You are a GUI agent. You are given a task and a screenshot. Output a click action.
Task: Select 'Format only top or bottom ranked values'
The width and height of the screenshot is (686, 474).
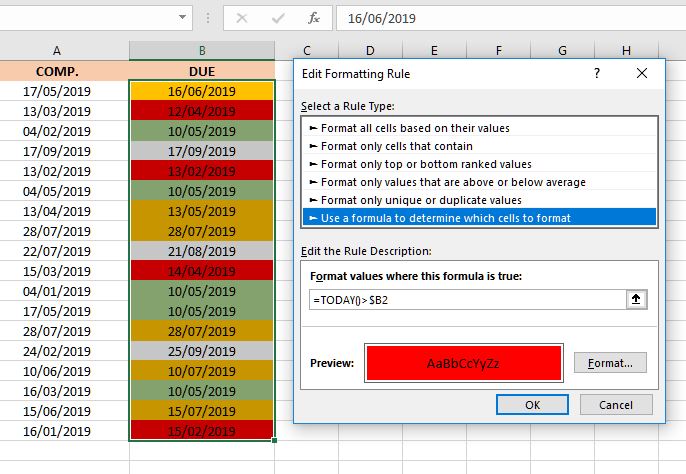479,164
